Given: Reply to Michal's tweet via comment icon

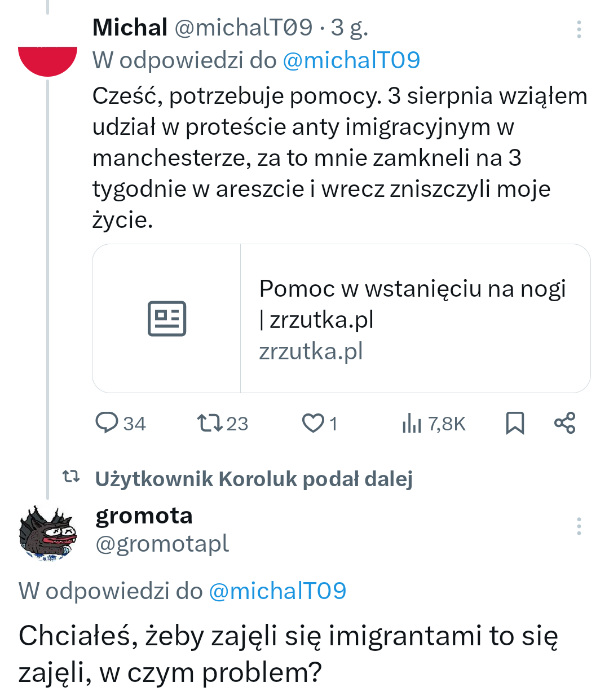Looking at the screenshot, I should click(x=107, y=423).
